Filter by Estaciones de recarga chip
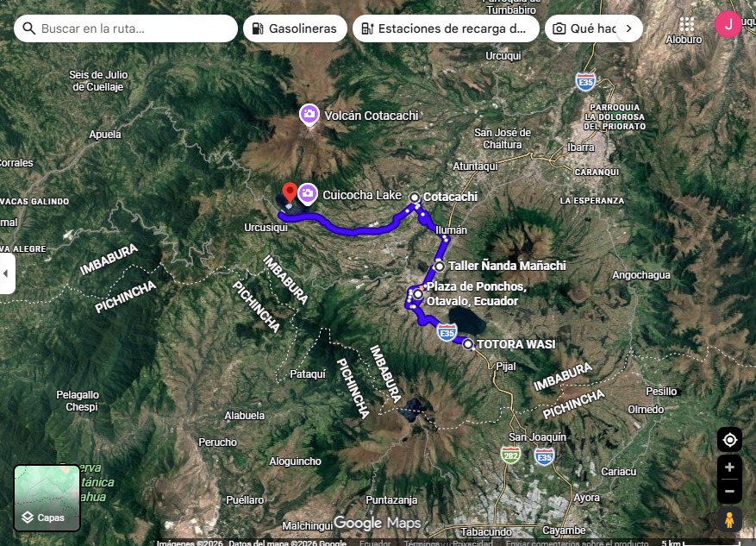 [x=445, y=28]
